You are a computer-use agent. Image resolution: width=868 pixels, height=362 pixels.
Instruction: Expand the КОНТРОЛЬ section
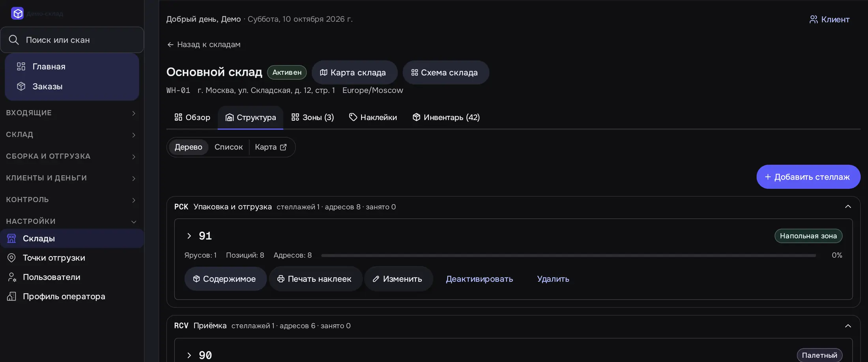pos(72,200)
